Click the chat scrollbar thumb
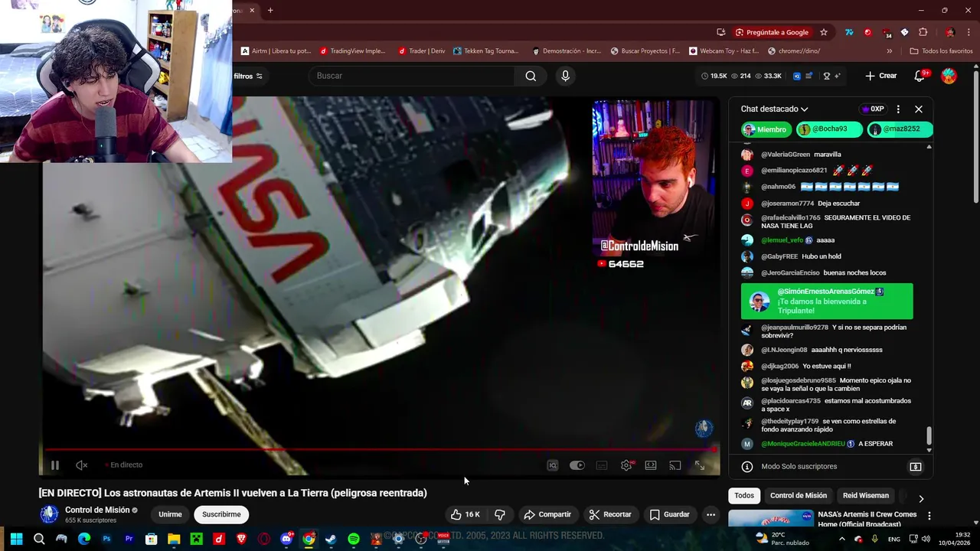 [x=929, y=435]
